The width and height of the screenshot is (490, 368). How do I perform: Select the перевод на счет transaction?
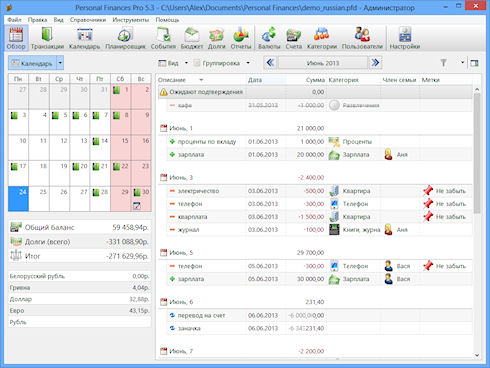tap(319, 315)
